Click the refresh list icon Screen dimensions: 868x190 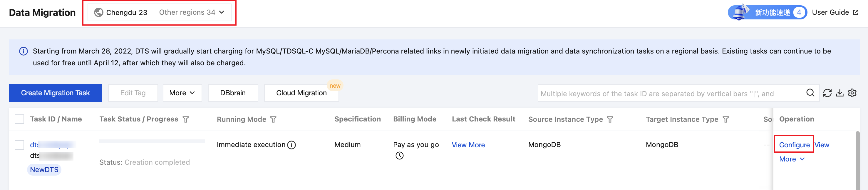tap(827, 93)
